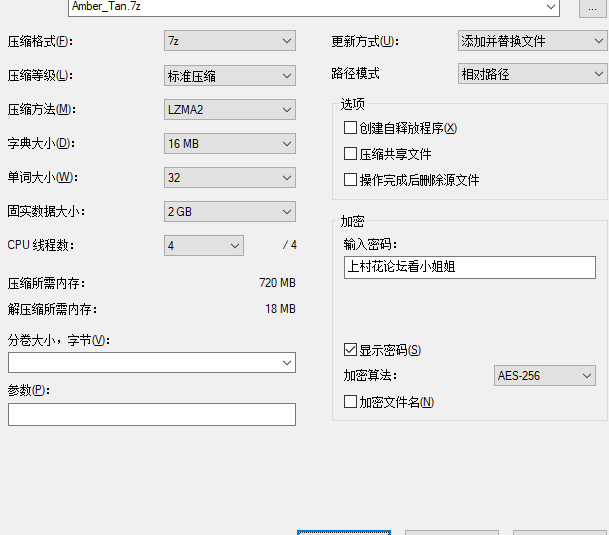609x535 pixels.
Task: Open the 压缩方法 dropdown showing LZMA2
Action: [x=230, y=110]
